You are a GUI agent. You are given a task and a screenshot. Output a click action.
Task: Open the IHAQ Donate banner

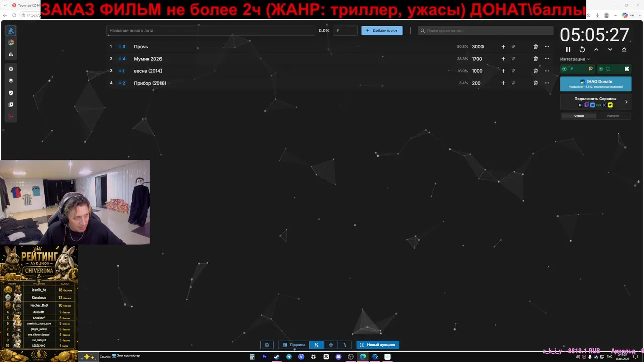(x=596, y=84)
